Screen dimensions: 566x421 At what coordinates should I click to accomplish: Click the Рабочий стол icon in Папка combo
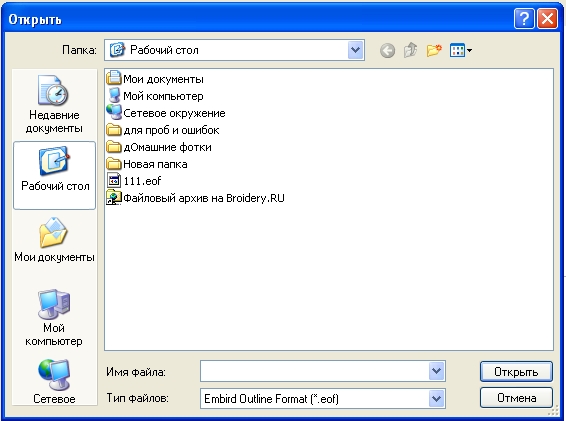point(117,50)
